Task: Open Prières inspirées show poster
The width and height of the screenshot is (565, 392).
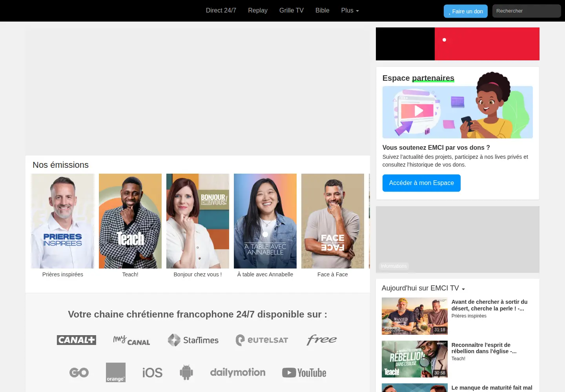Action: pos(63,221)
